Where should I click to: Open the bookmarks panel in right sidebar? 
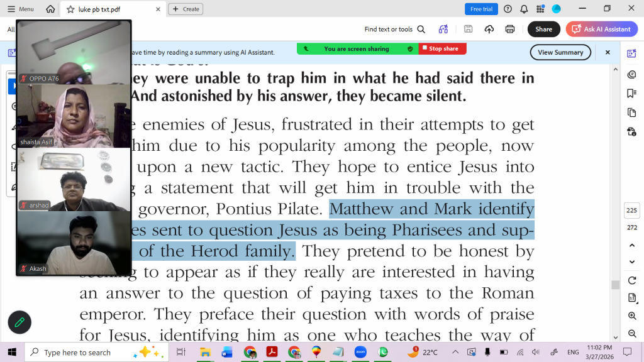[631, 94]
